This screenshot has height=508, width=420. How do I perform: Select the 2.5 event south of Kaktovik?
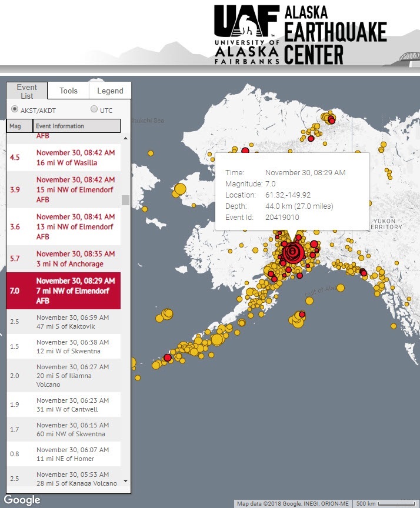point(64,322)
